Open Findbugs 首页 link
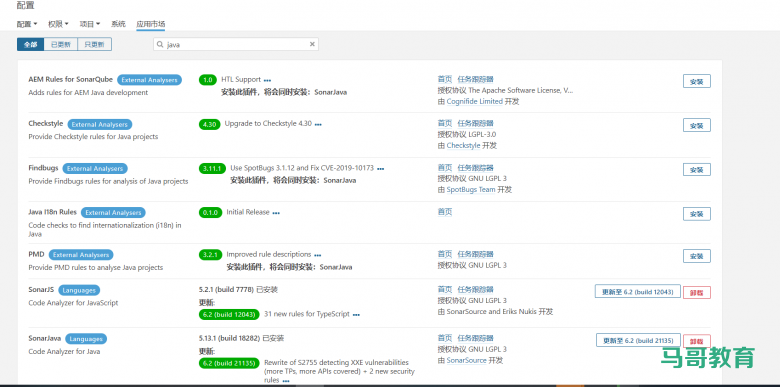This screenshot has width=780, height=387. click(x=445, y=168)
